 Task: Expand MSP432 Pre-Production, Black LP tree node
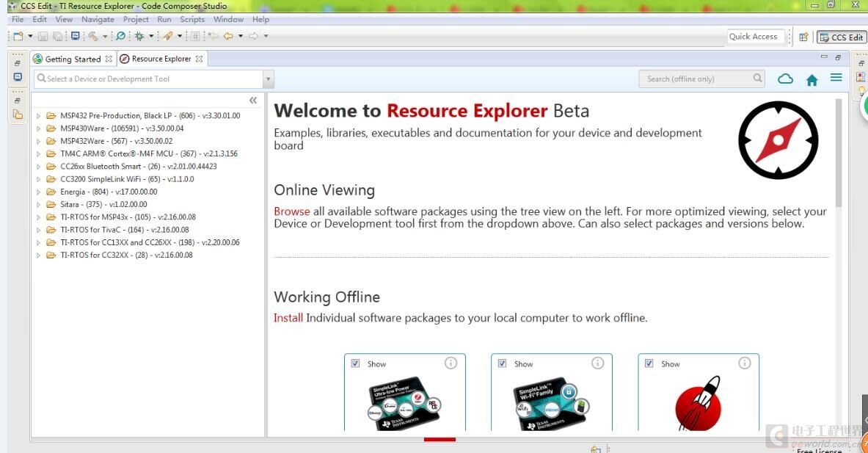38,116
